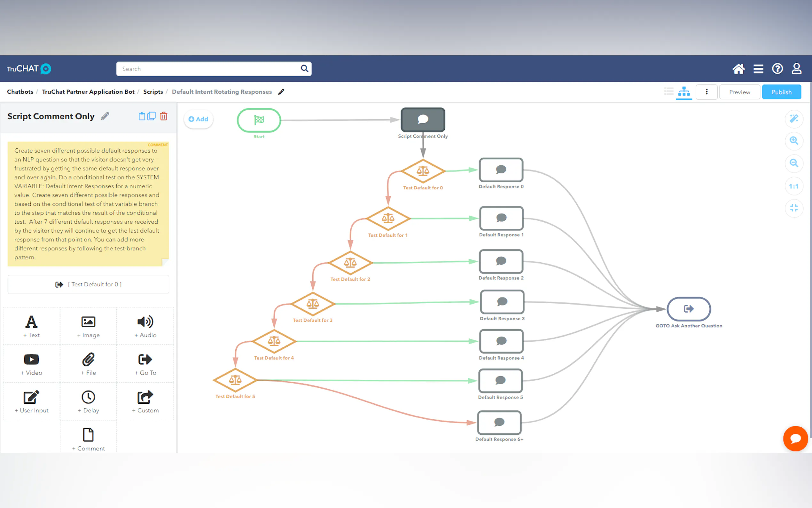The image size is (812, 508).
Task: Click the home icon in header
Action: point(738,69)
